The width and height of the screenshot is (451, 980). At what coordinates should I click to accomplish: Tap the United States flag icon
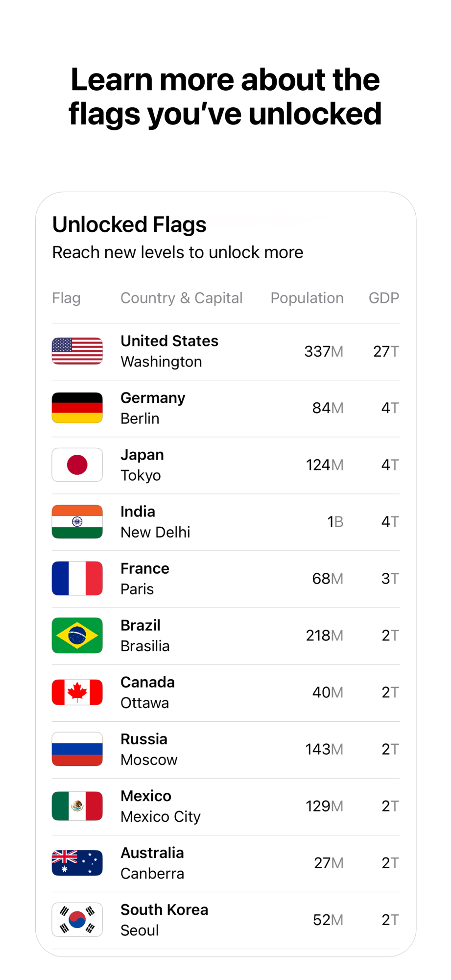77,351
